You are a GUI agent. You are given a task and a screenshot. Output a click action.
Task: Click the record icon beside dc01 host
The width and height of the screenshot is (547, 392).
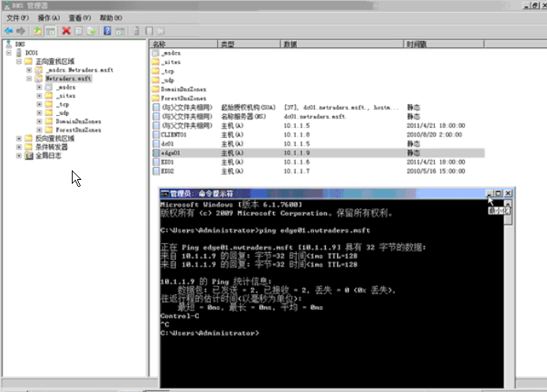(156, 144)
